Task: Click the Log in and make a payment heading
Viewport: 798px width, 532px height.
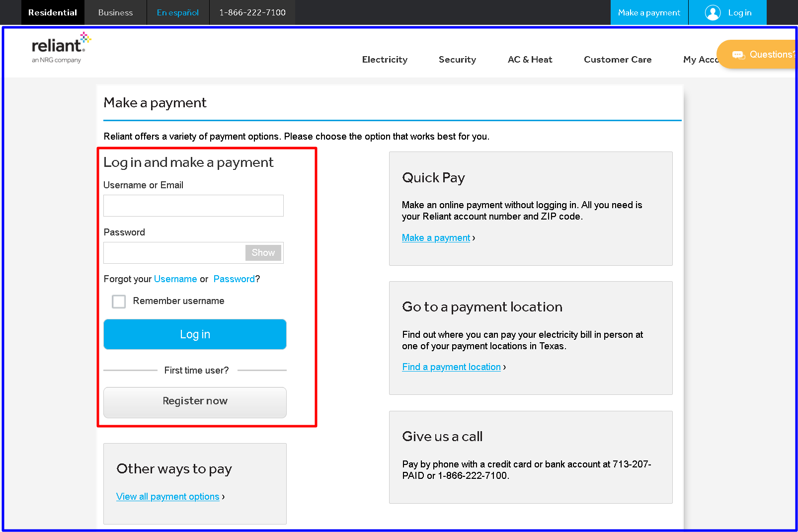Action: point(188,162)
